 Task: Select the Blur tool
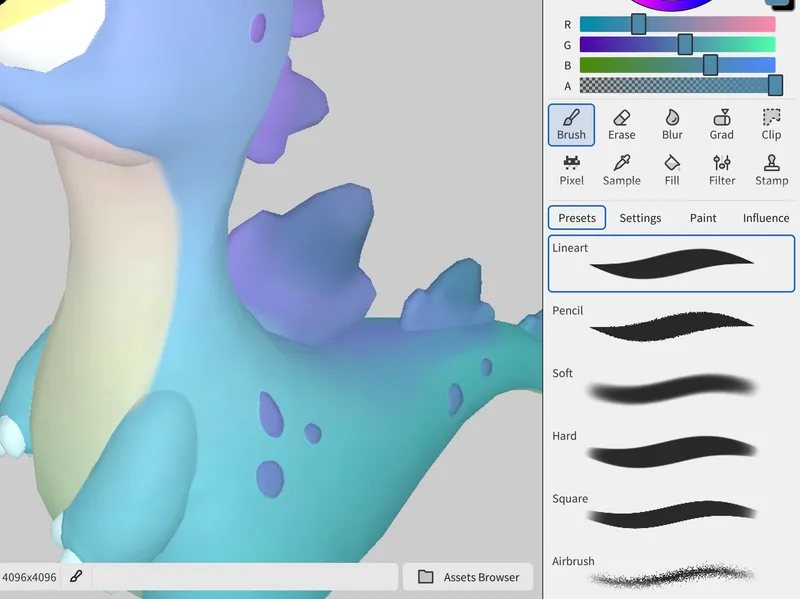pos(672,125)
